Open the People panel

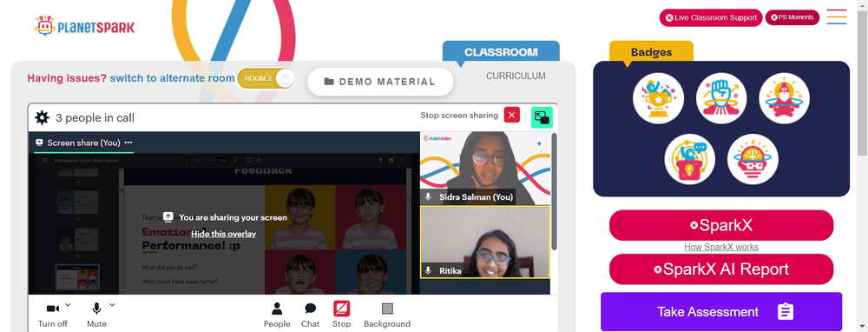pyautogui.click(x=277, y=315)
